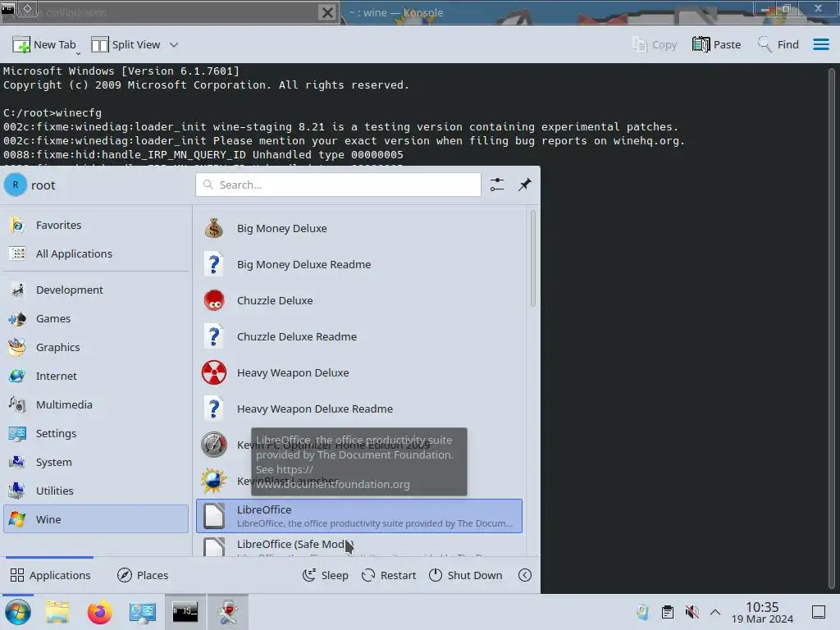Open Big Money Deluxe Readme
840x630 pixels.
point(359,264)
